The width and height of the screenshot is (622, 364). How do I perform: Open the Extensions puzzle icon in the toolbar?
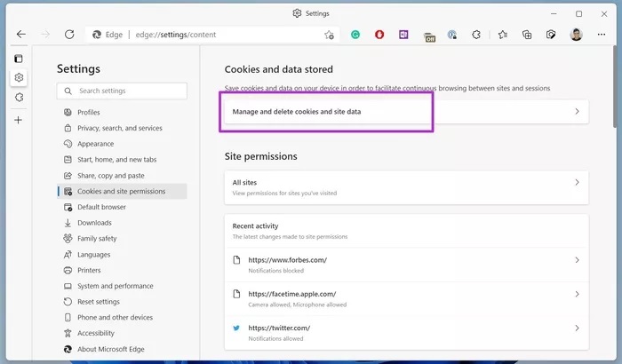coord(476,35)
